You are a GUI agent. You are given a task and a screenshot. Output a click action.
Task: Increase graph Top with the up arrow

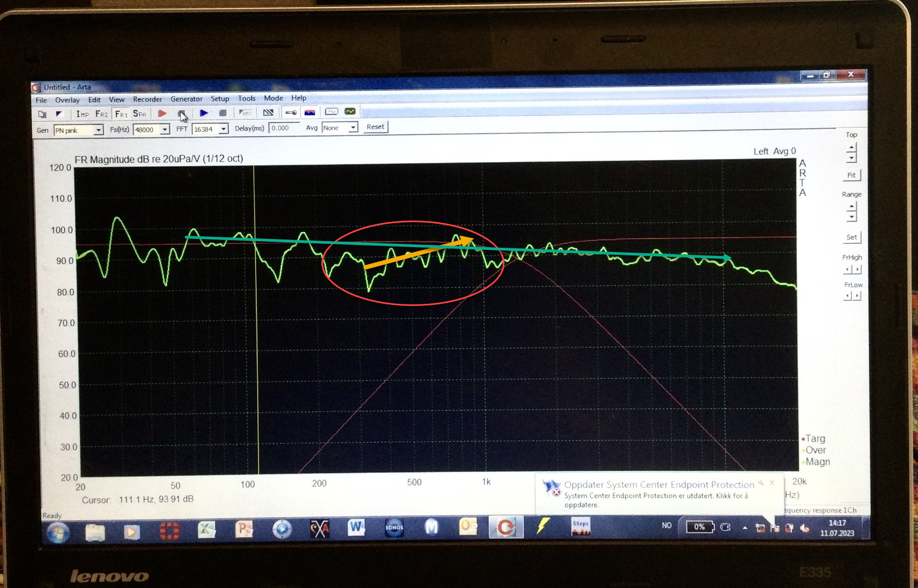pos(852,148)
